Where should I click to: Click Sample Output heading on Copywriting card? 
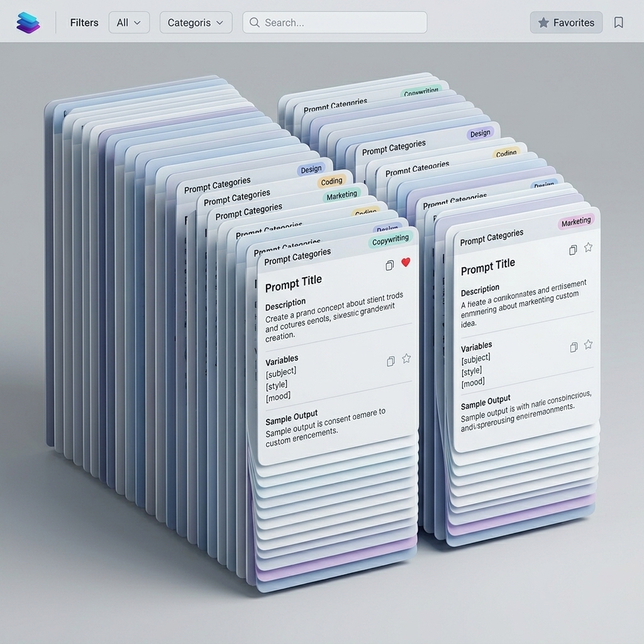pyautogui.click(x=292, y=418)
